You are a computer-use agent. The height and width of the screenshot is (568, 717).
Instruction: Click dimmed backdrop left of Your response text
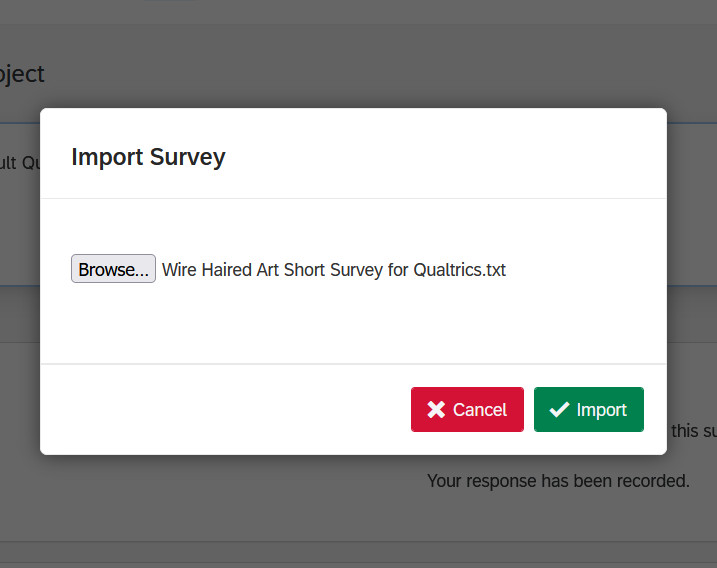[200, 500]
